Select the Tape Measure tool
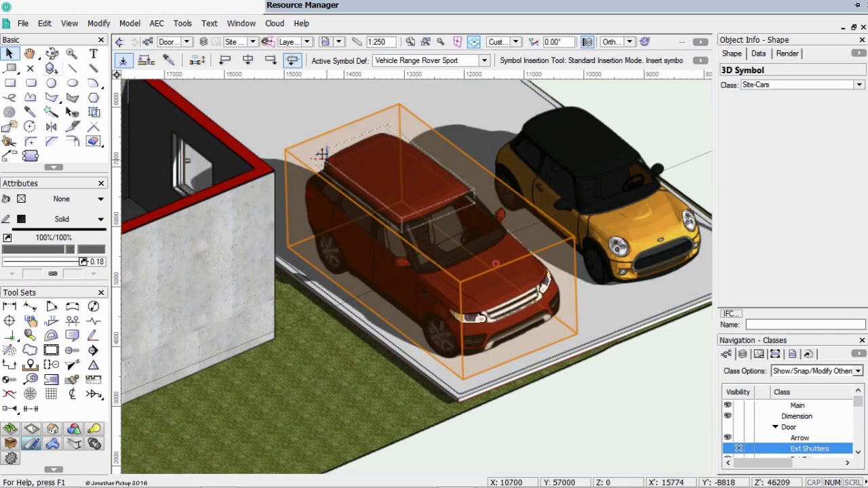This screenshot has height=488, width=868. [30, 335]
